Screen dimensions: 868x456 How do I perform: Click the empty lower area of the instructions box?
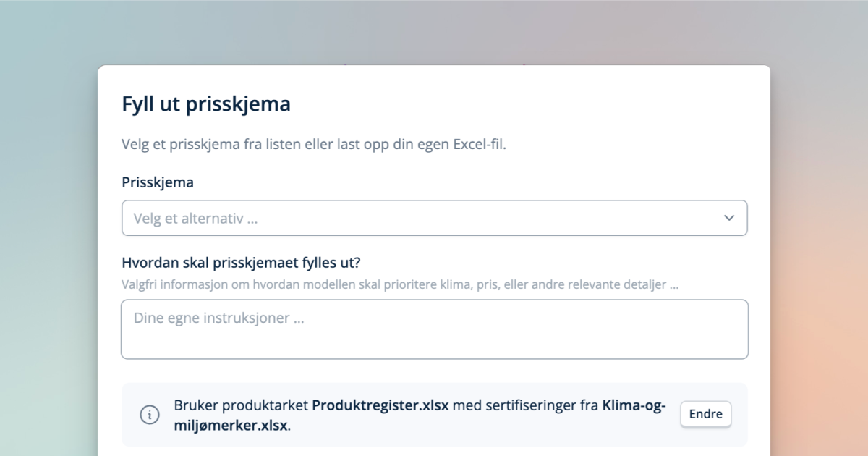(434, 345)
